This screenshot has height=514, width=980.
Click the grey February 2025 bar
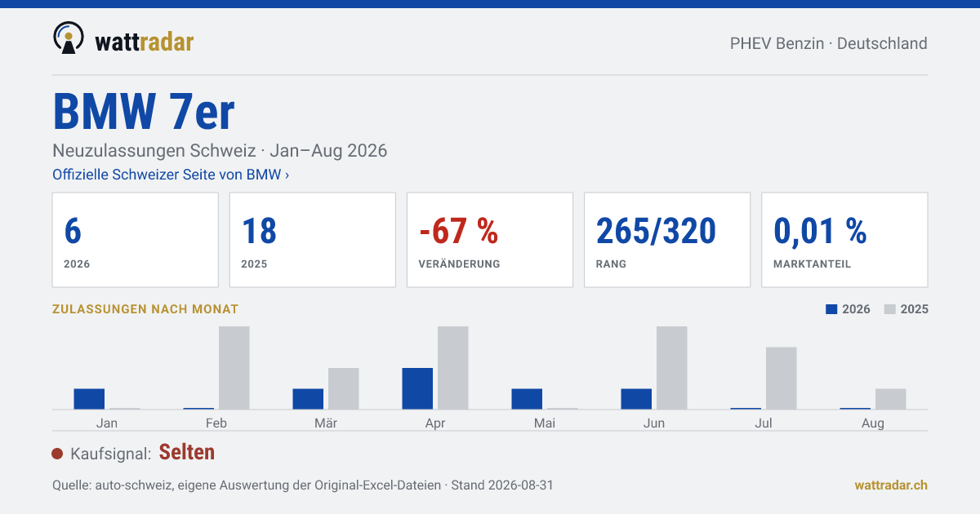[x=234, y=368]
